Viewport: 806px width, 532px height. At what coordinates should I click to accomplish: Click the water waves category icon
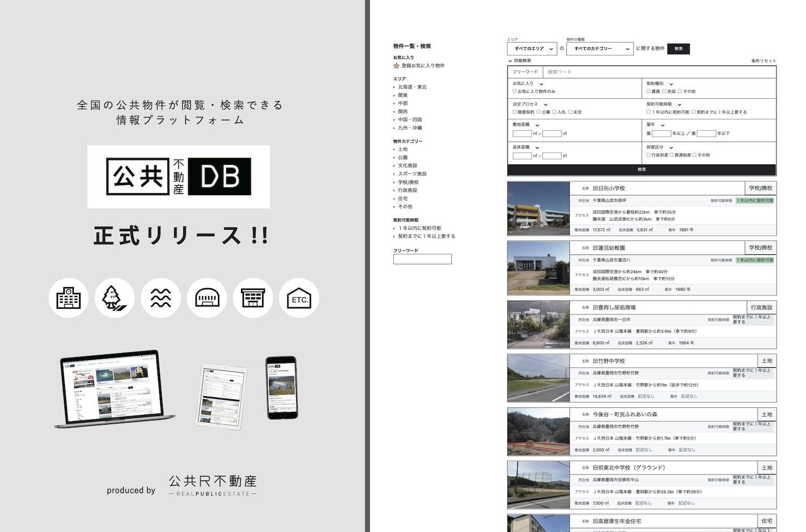tap(161, 298)
